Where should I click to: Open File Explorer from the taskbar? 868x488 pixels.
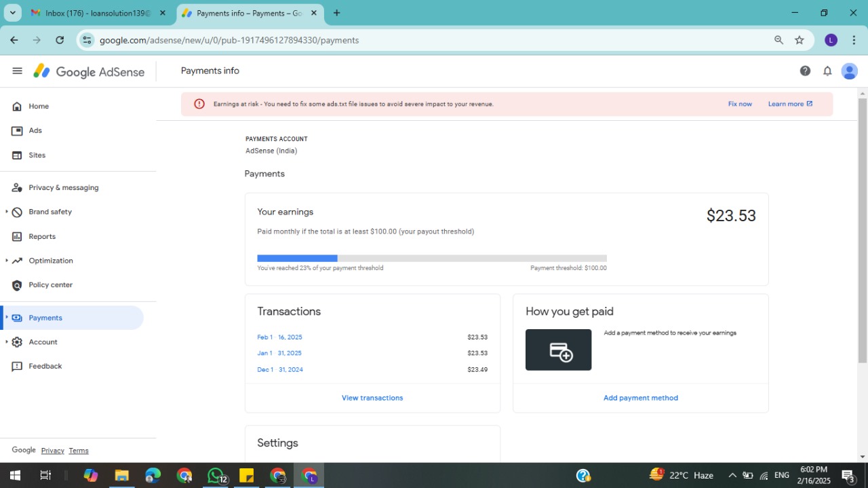coord(121,475)
